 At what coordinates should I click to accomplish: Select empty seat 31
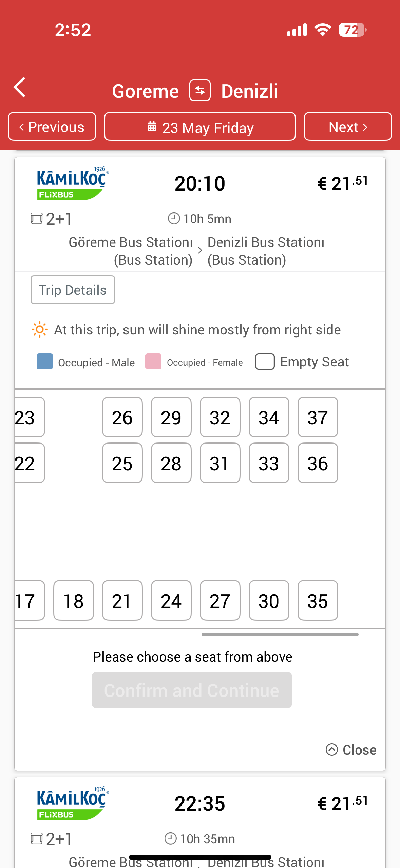(x=220, y=463)
